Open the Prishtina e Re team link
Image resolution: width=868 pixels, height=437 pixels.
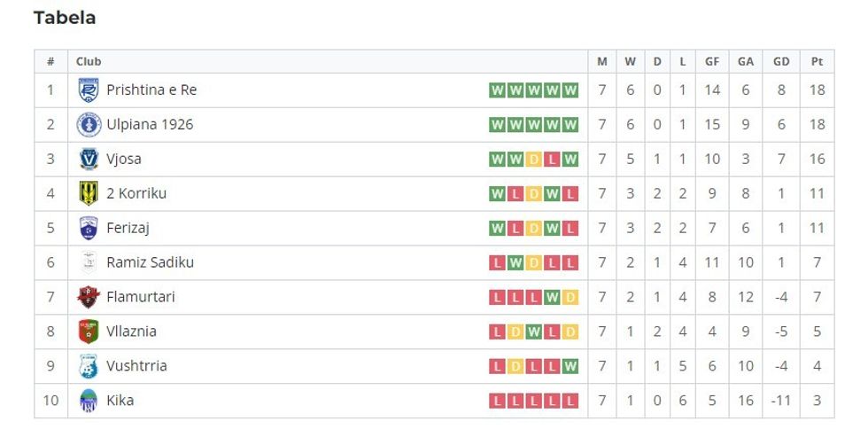[151, 90]
